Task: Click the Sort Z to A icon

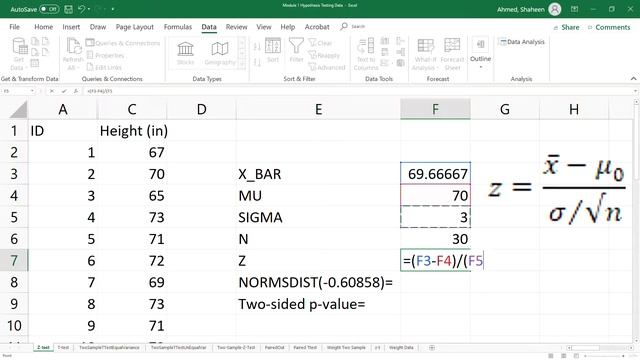Action: [x=257, y=62]
